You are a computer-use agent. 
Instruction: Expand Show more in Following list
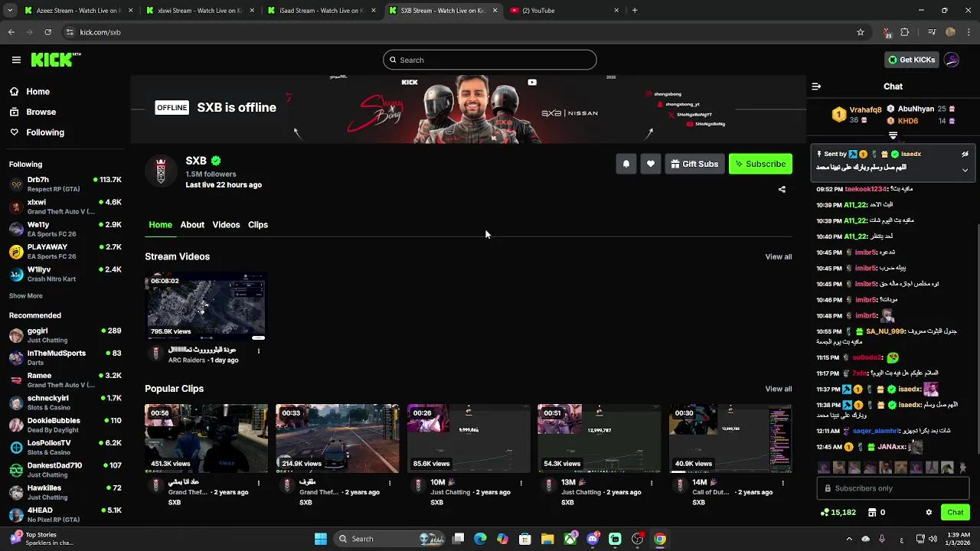[26, 296]
